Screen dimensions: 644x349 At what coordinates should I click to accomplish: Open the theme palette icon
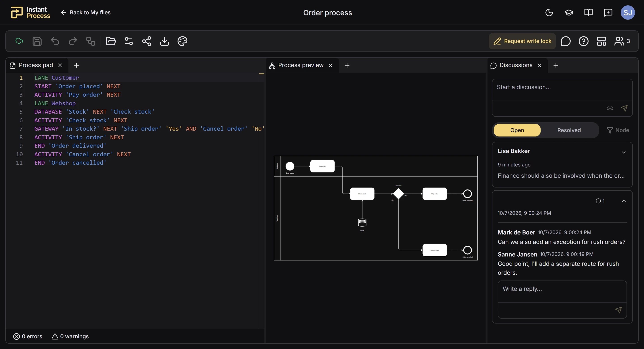coord(182,41)
